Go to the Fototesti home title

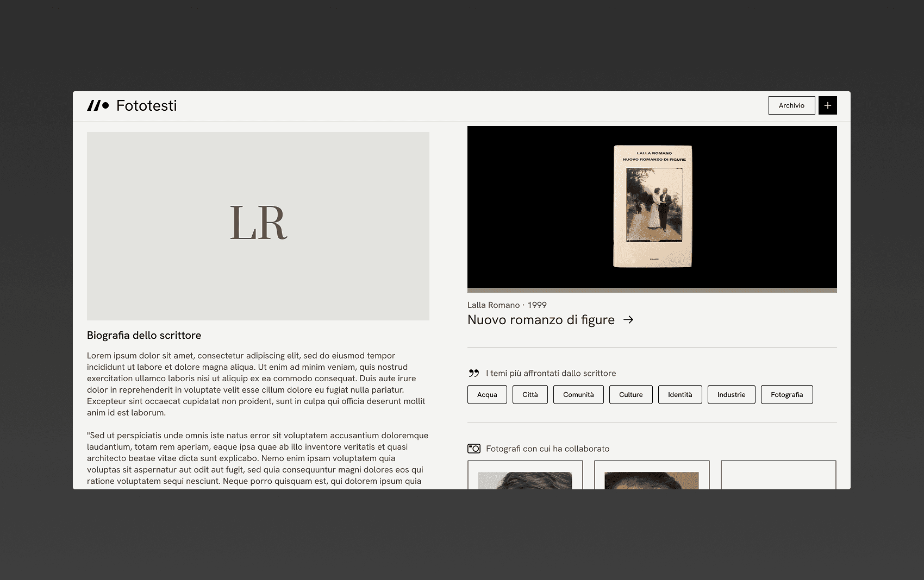(x=147, y=105)
